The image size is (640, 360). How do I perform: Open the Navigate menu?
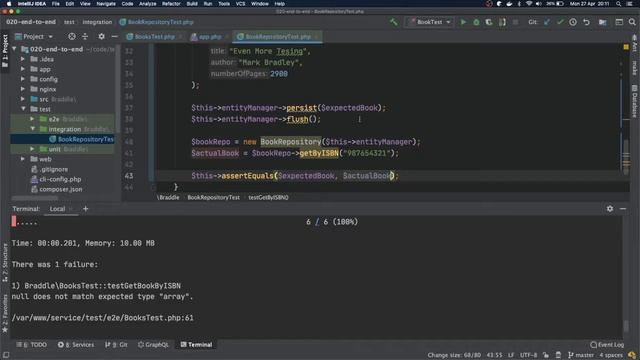coord(106,4)
